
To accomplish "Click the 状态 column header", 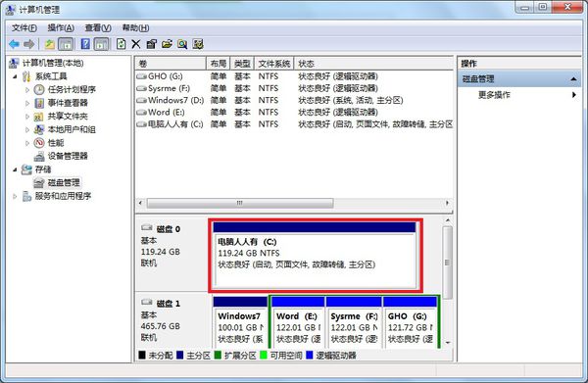I will pyautogui.click(x=374, y=64).
